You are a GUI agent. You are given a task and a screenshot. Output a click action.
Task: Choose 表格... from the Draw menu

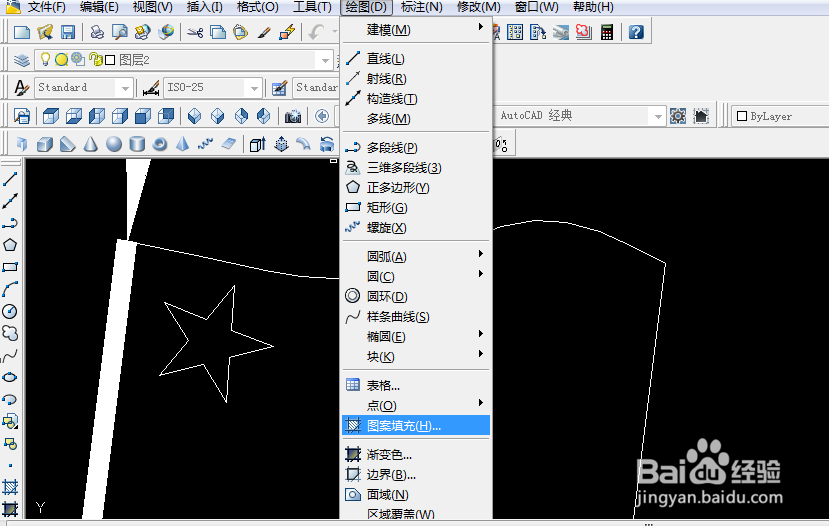click(416, 385)
